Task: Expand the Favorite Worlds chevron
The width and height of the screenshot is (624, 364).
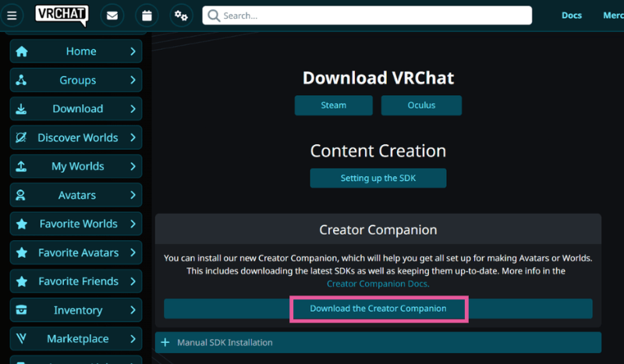Action: coord(133,224)
